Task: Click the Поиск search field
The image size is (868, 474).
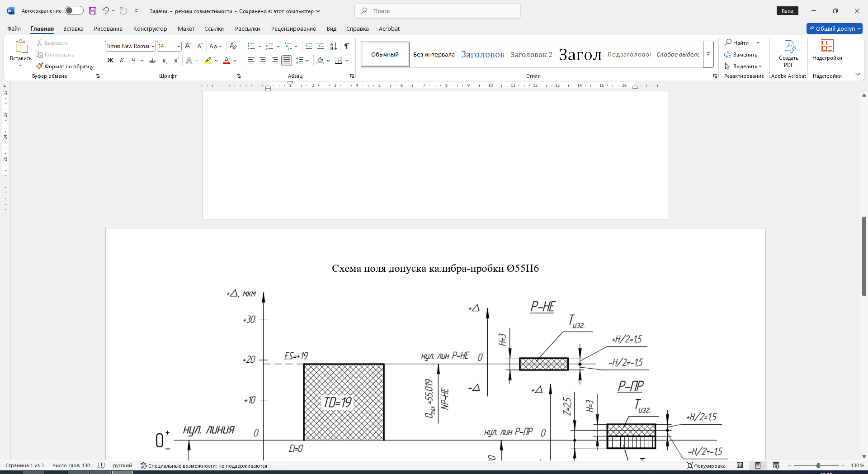Action: click(x=438, y=11)
